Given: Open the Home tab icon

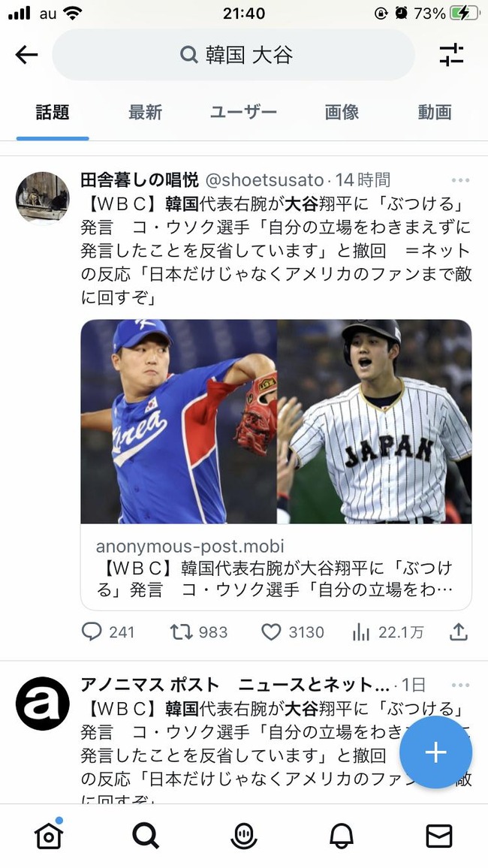Looking at the screenshot, I should coord(49,835).
